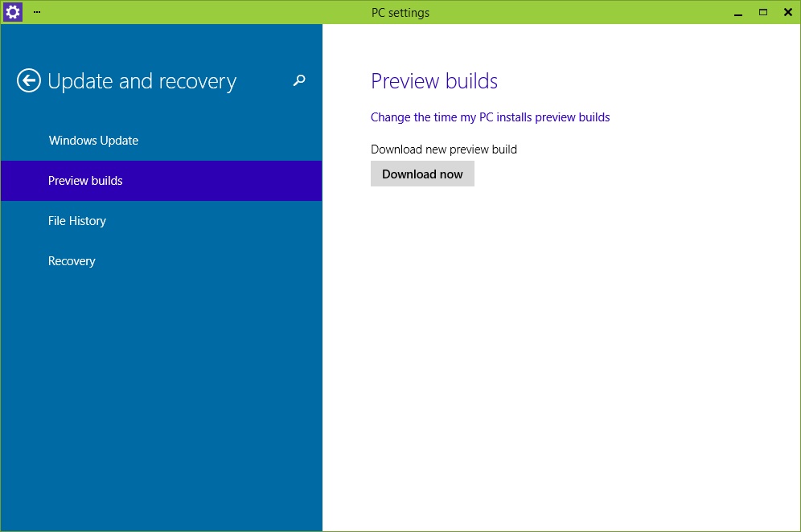Image resolution: width=801 pixels, height=532 pixels.
Task: Select Preview builds in sidebar
Action: [162, 181]
